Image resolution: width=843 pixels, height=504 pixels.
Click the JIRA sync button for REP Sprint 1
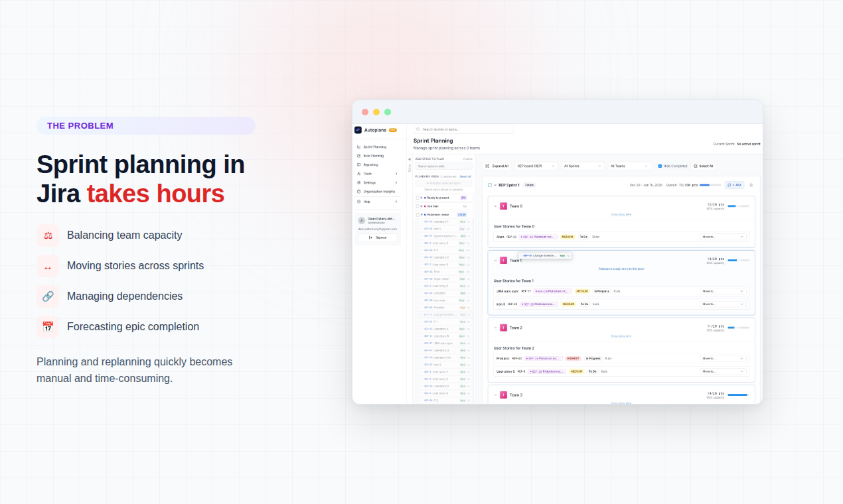pos(735,185)
